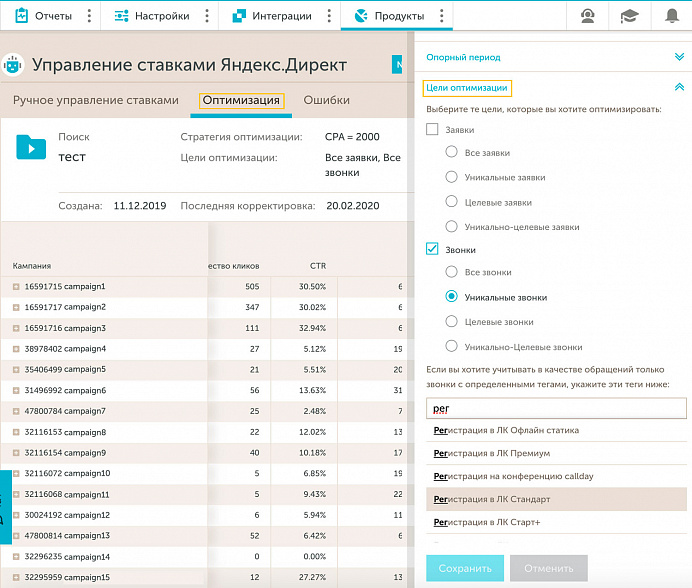Switch to the Ошибки tab
692x588 pixels.
tap(326, 100)
